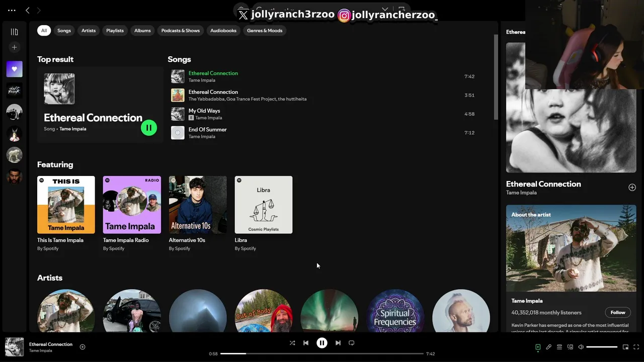This screenshot has width=644, height=362.
Task: Filter results by Podcasts & Shows
Action: tap(181, 31)
